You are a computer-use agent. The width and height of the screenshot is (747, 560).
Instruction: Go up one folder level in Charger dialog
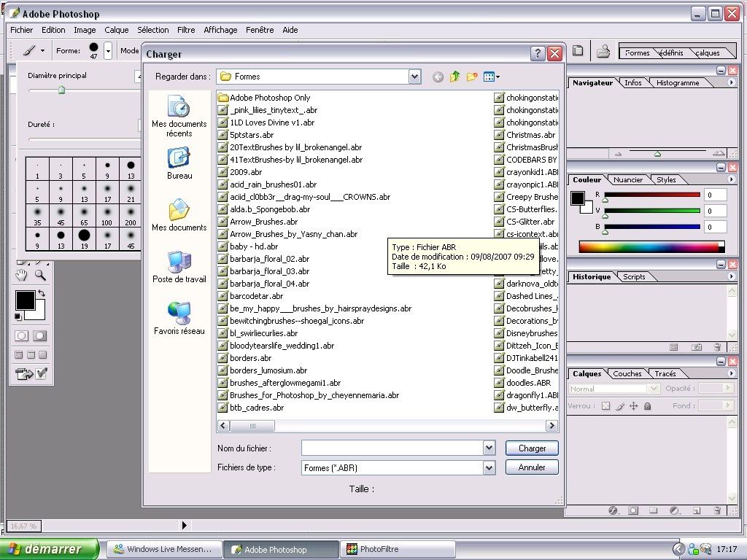tap(455, 76)
